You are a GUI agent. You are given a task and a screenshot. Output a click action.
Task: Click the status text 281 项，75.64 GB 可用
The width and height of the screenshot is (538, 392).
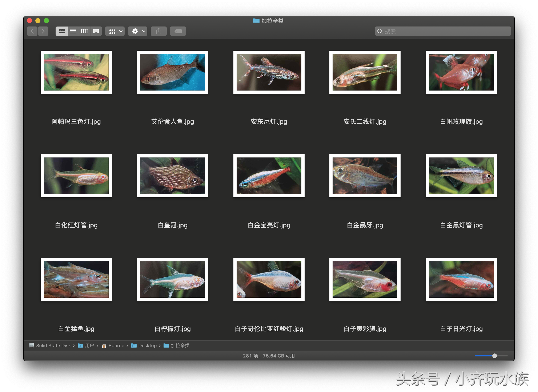point(269,356)
